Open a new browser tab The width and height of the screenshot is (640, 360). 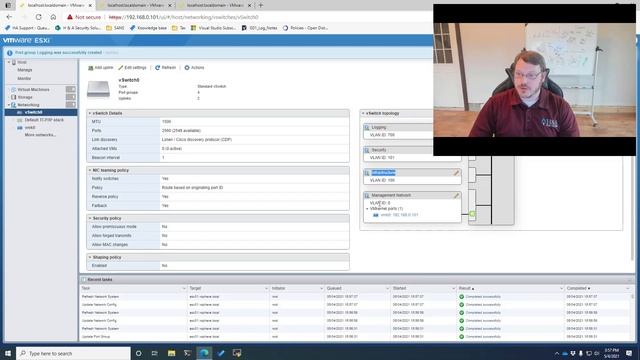pyautogui.click(x=260, y=5)
